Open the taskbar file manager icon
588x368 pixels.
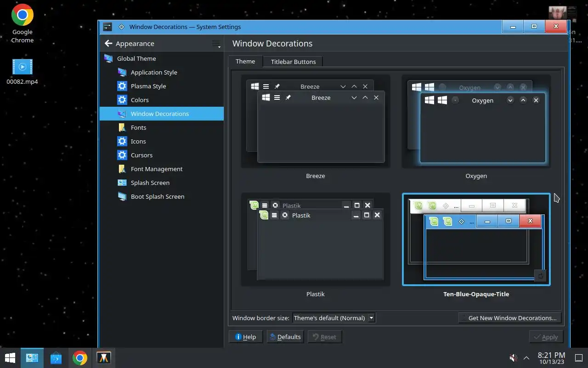click(x=32, y=358)
